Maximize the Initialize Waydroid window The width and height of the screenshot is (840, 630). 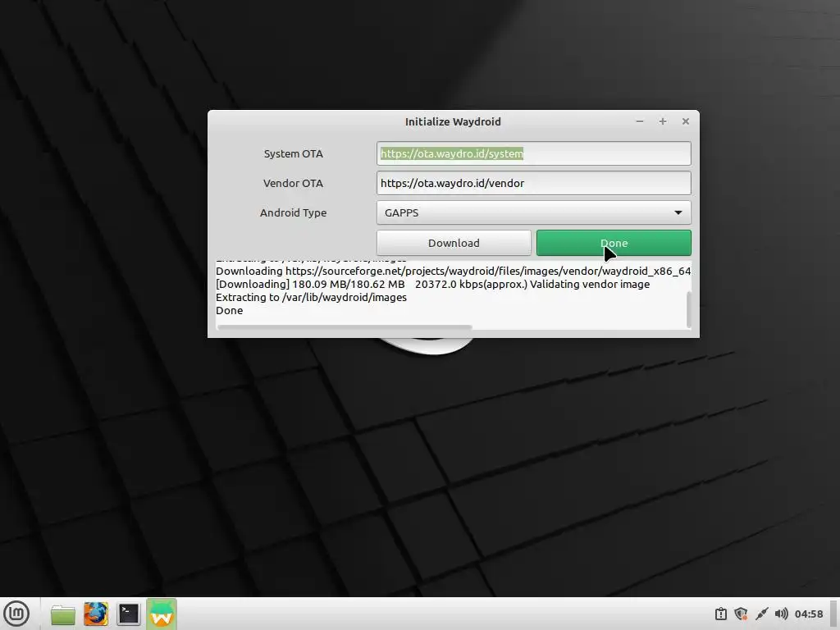663,121
